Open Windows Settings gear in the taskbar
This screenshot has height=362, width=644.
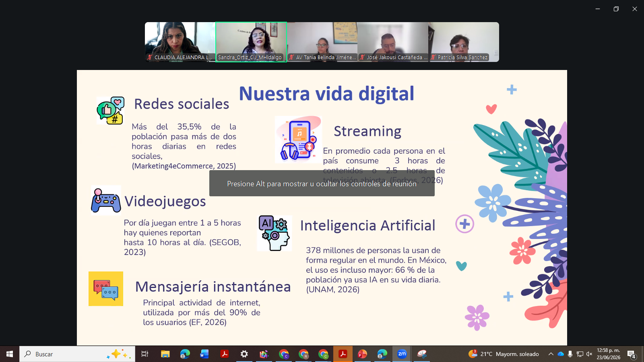pos(244,354)
